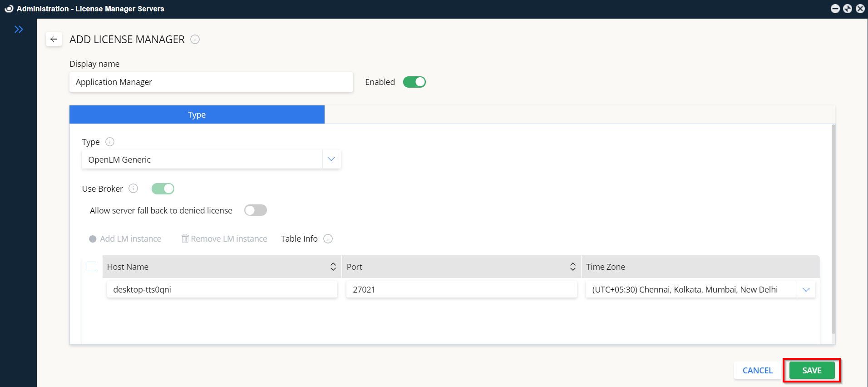Click the Remove LM instance trash icon
Viewport: 868px width, 387px height.
click(x=185, y=239)
